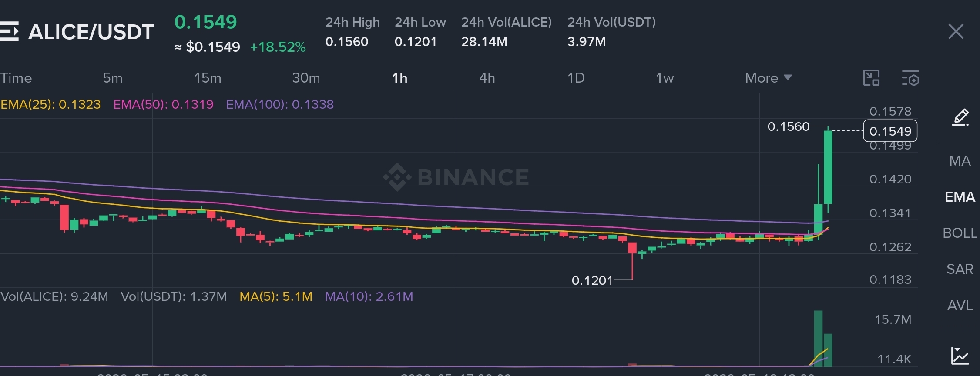Click the EMA(25): 0.1323 legend
Viewport: 980px width, 376px height.
coord(50,104)
